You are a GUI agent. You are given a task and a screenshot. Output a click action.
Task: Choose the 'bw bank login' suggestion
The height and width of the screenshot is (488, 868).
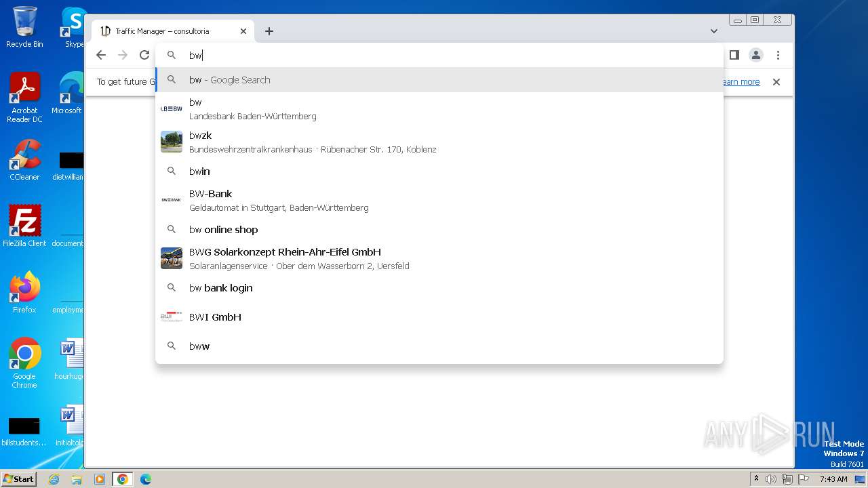pyautogui.click(x=439, y=288)
